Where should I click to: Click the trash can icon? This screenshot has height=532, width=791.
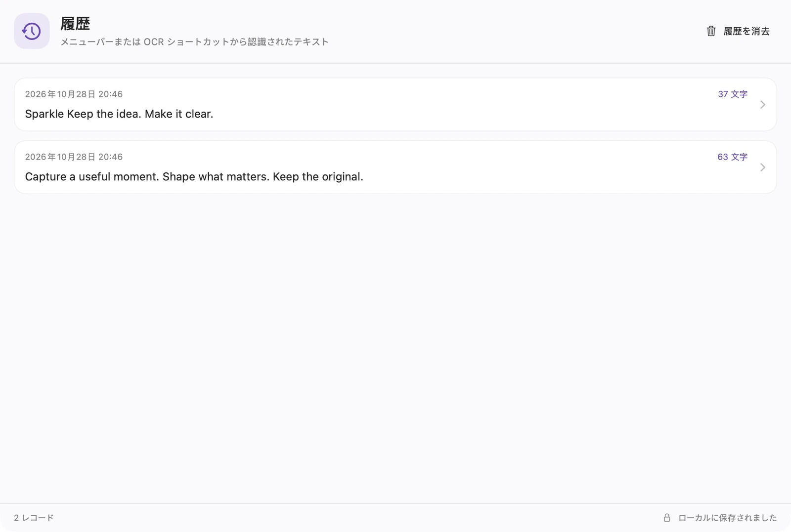[x=711, y=31]
